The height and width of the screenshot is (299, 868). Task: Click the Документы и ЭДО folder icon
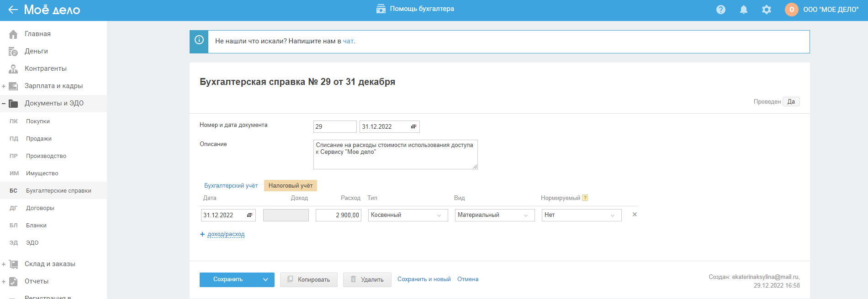point(13,104)
